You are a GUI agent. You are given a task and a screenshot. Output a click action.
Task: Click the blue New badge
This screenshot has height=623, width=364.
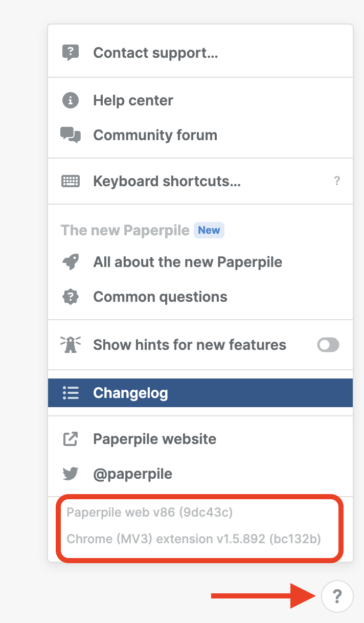pyautogui.click(x=209, y=230)
